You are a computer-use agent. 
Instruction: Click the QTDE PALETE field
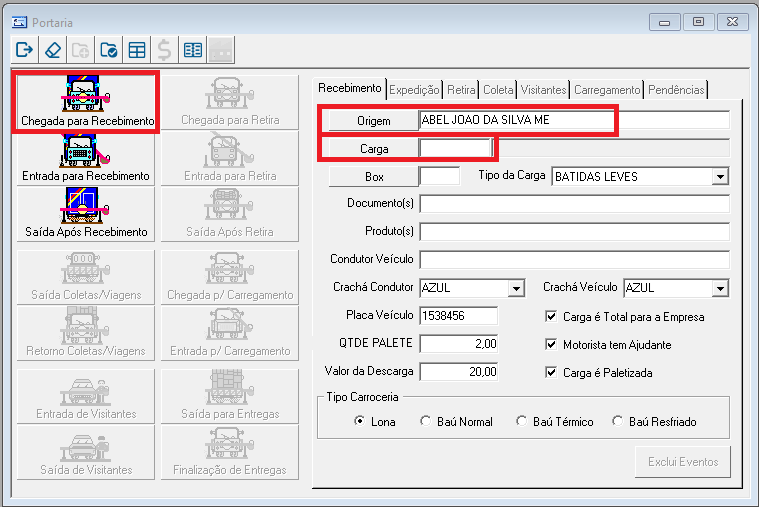click(x=458, y=344)
